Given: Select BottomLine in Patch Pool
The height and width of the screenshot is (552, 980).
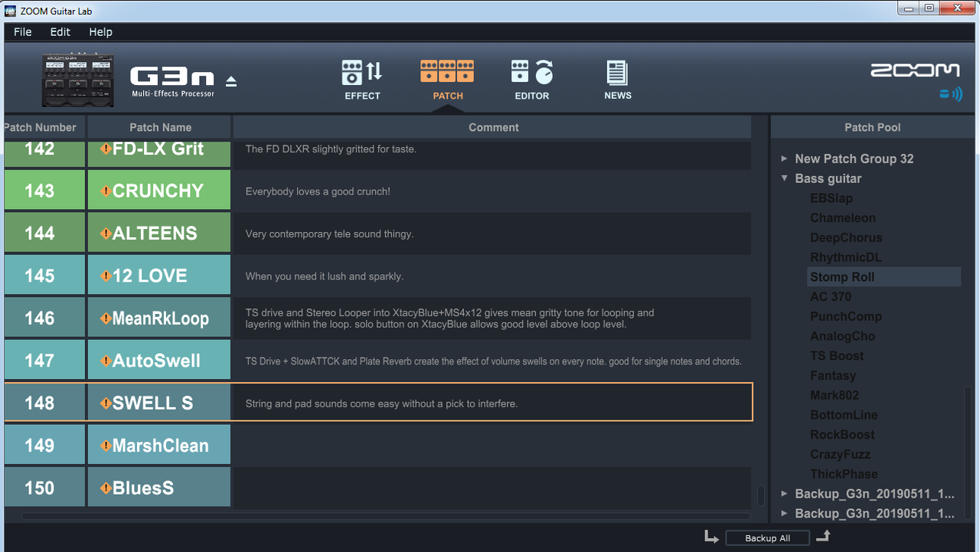Looking at the screenshot, I should pyautogui.click(x=844, y=415).
